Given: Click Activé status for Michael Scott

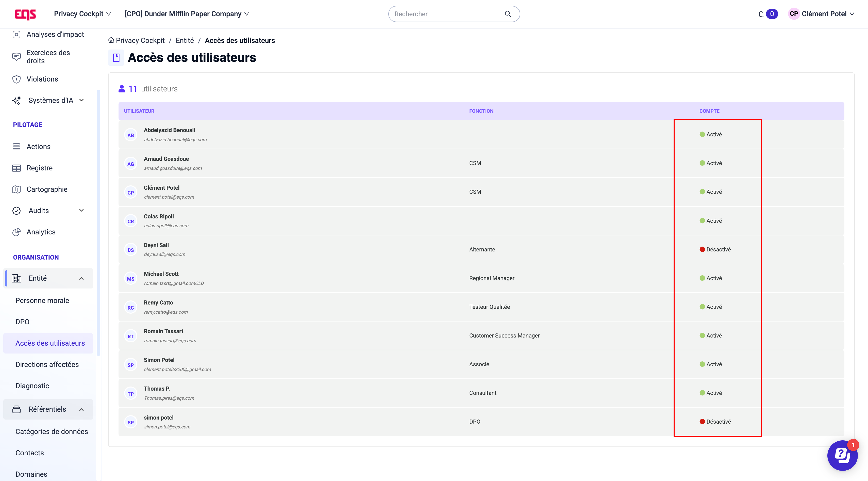Looking at the screenshot, I should pos(711,278).
